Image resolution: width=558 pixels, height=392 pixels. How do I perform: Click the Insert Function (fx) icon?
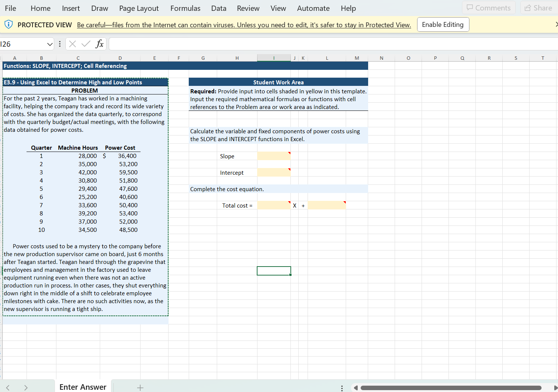click(99, 44)
